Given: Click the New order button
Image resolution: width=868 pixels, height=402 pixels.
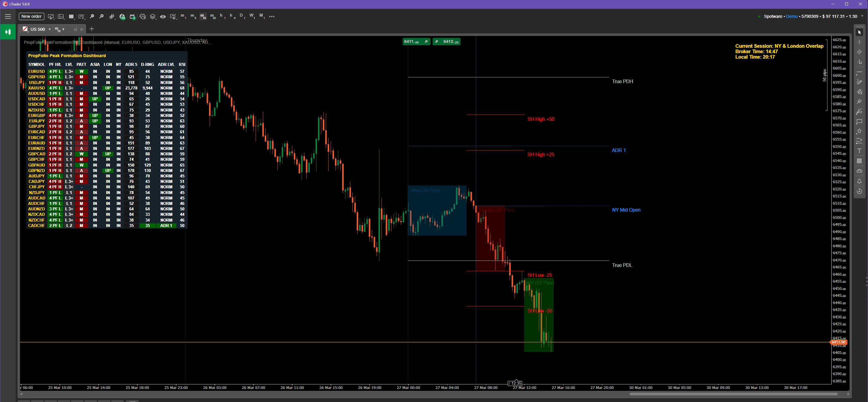Looking at the screenshot, I should [31, 17].
